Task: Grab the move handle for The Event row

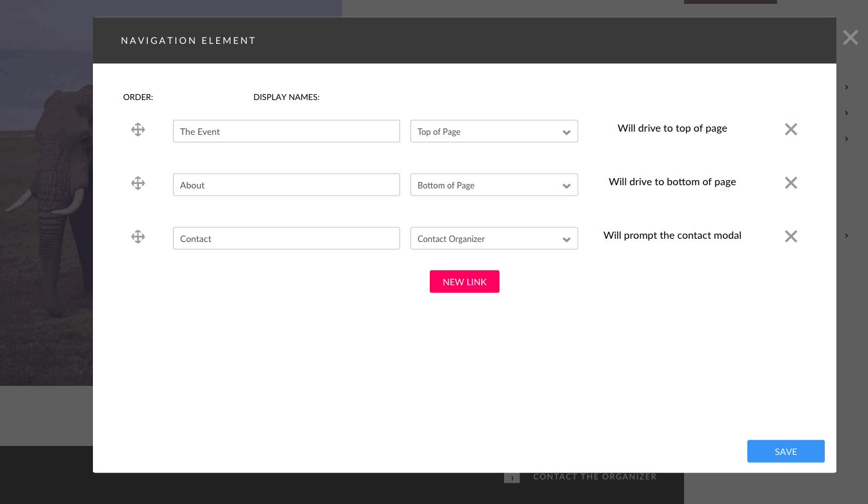Action: click(x=138, y=130)
